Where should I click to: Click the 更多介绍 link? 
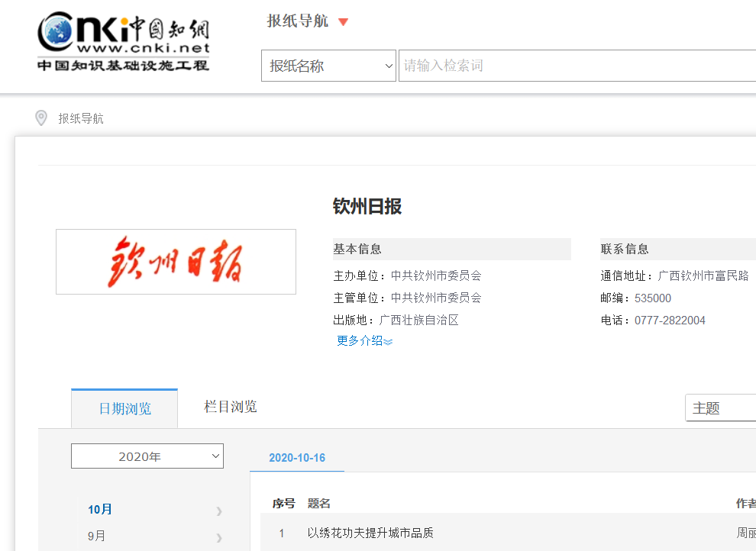pyautogui.click(x=360, y=341)
